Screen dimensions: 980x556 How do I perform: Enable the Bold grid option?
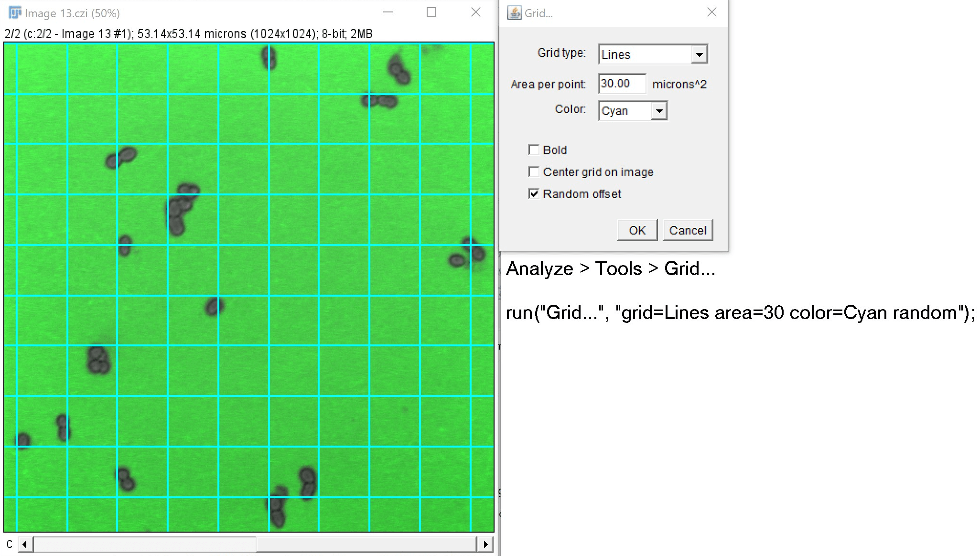(534, 150)
